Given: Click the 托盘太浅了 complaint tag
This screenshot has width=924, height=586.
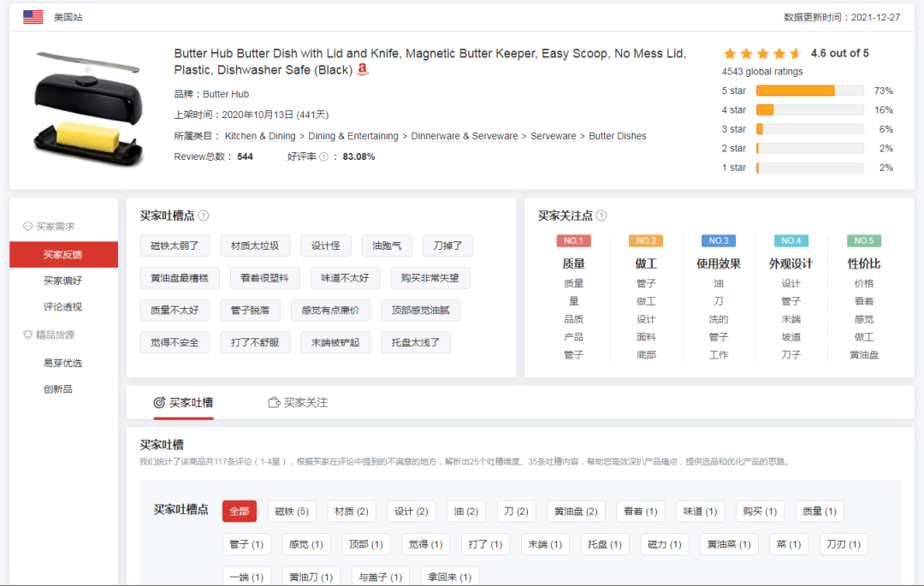Looking at the screenshot, I should coord(415,343).
